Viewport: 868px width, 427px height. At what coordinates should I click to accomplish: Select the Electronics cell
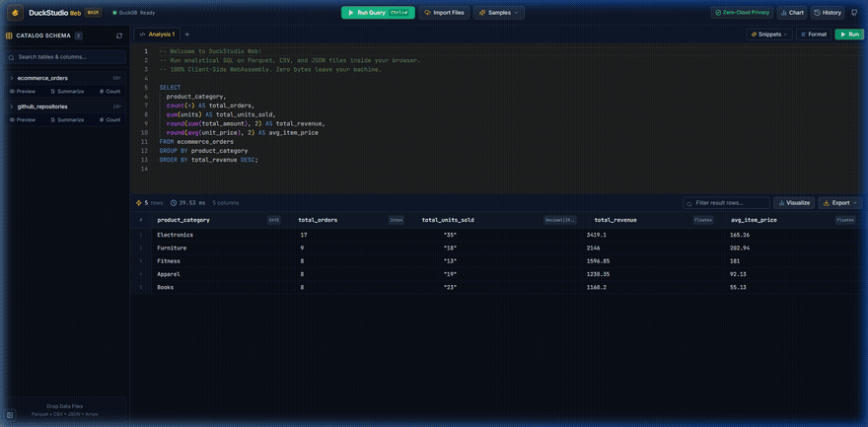(x=175, y=235)
